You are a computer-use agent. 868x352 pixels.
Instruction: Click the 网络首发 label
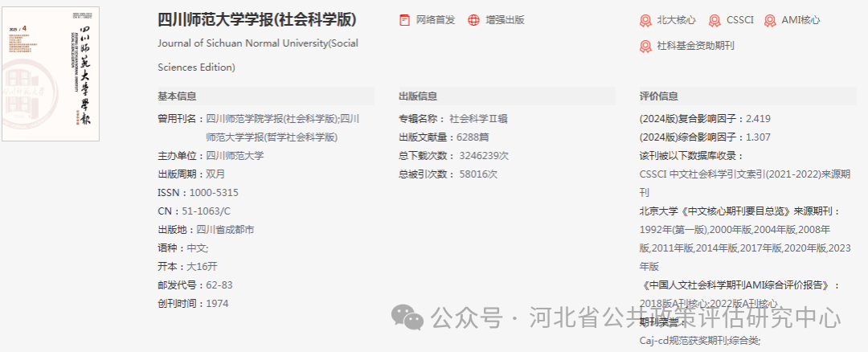(x=436, y=20)
